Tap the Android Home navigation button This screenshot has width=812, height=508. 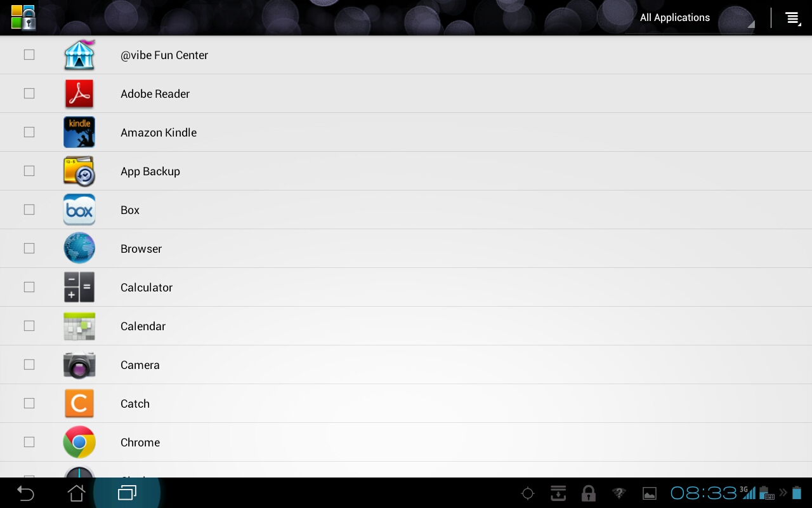76,493
